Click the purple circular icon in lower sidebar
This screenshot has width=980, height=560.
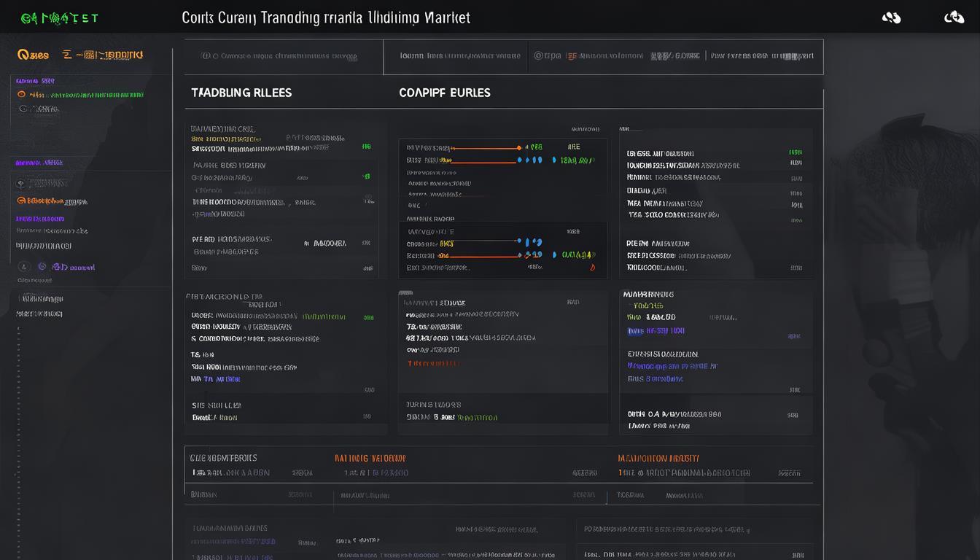click(x=42, y=267)
